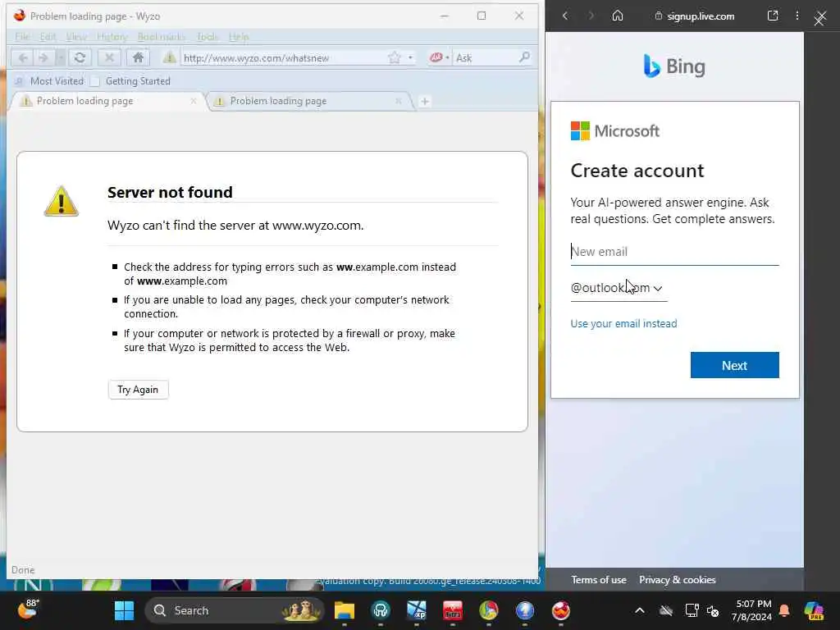Open the View menu
This screenshot has height=630, width=840.
[76, 36]
